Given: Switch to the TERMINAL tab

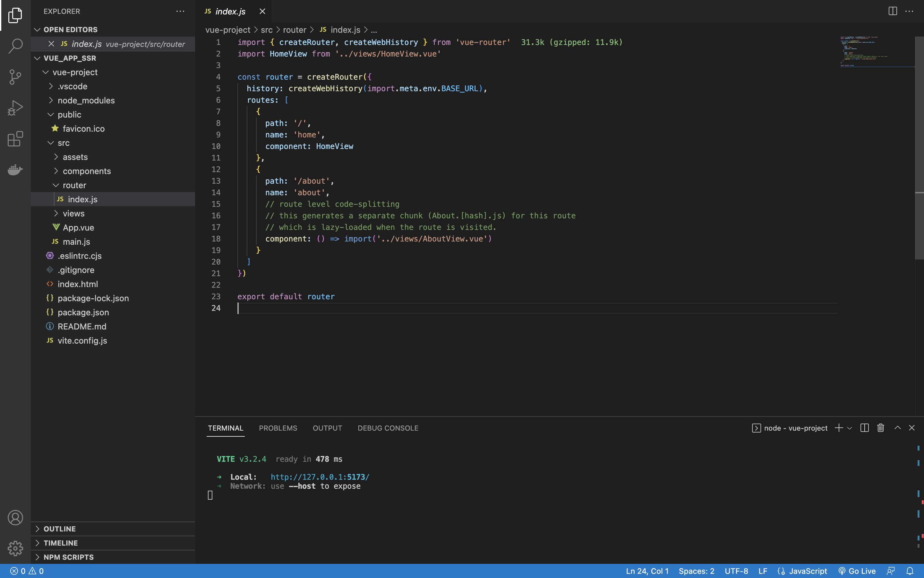Looking at the screenshot, I should coord(225,428).
